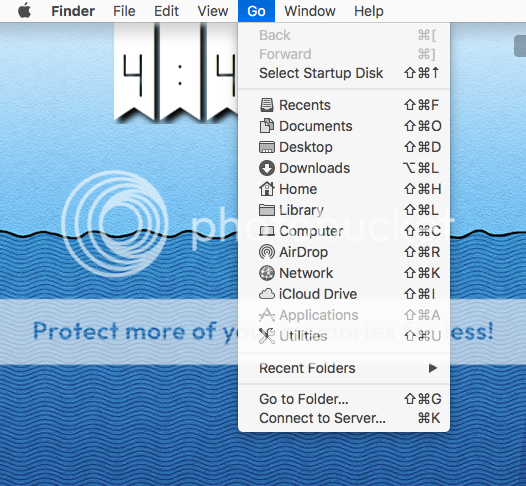Go to Desktop from Go menu
Screen dimensions: 526x486
(344, 147)
